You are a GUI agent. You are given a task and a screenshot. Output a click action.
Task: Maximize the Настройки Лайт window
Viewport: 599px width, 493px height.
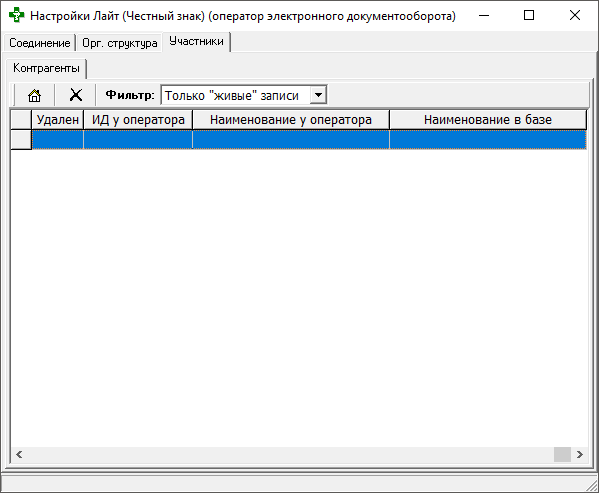pyautogui.click(x=529, y=16)
